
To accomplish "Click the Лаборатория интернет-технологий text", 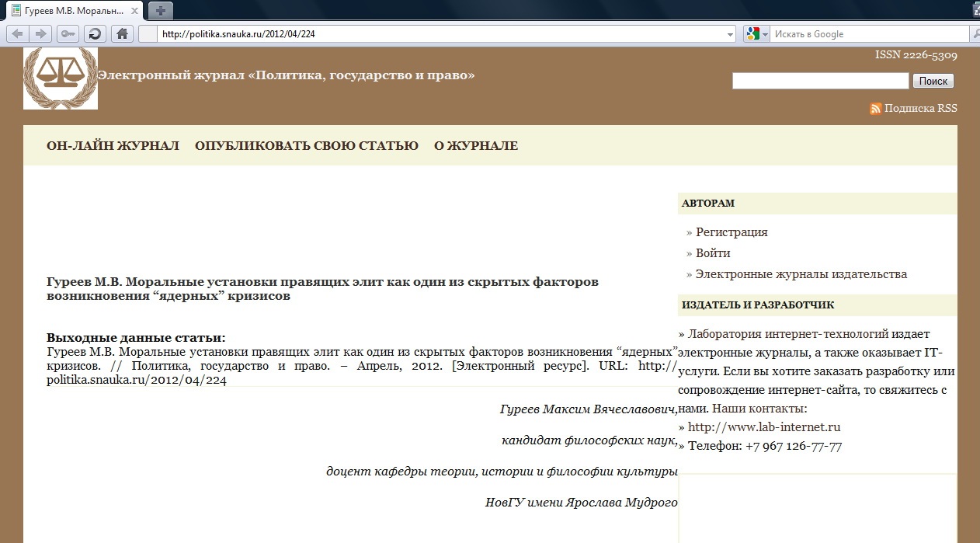I will 788,335.
